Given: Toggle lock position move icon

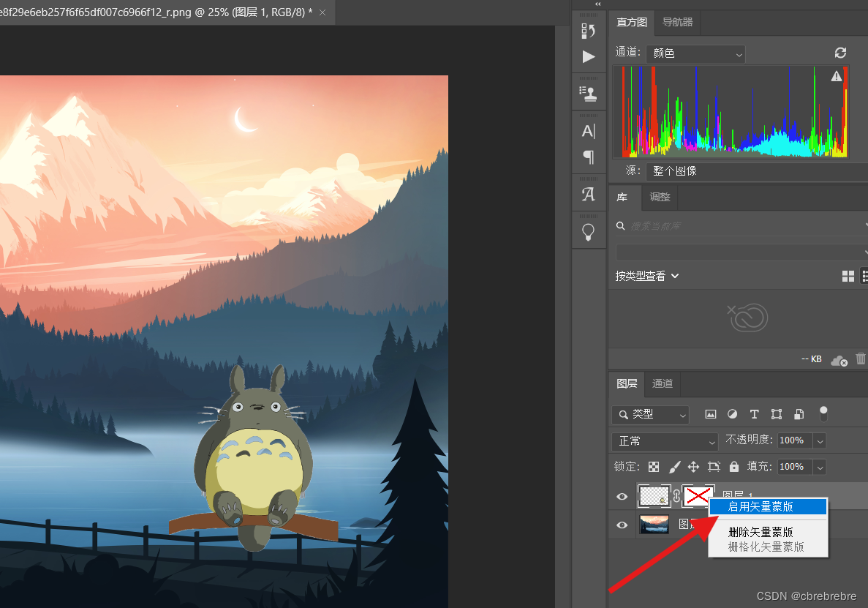Looking at the screenshot, I should click(694, 467).
